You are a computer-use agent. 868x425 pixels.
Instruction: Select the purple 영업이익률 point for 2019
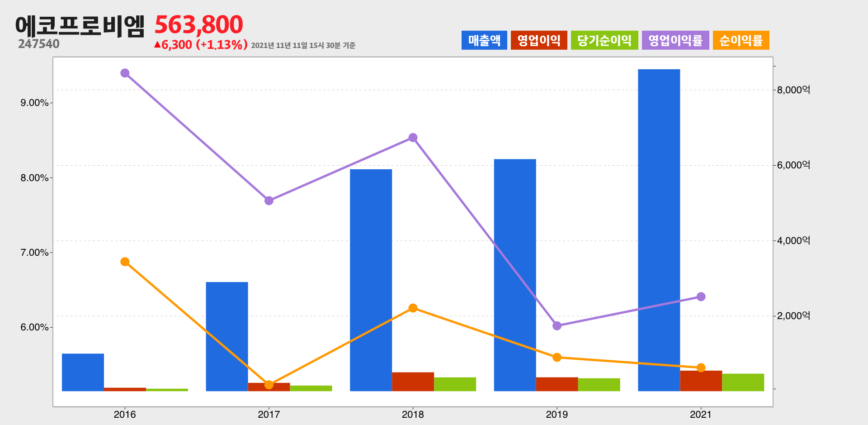tap(557, 326)
